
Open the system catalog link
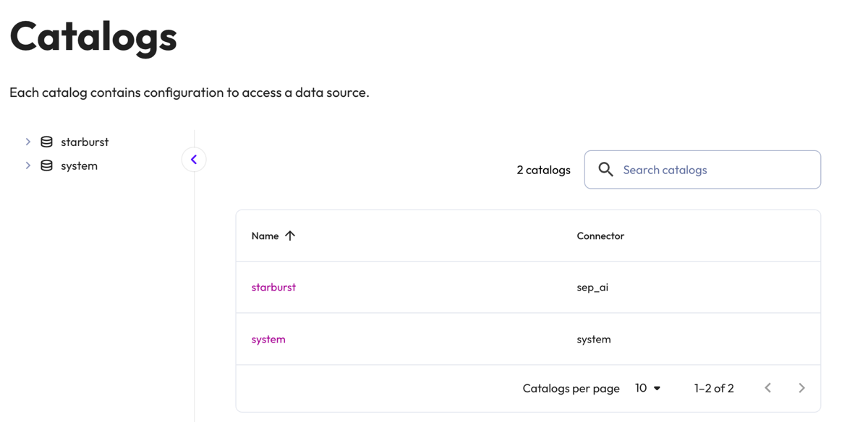click(268, 339)
